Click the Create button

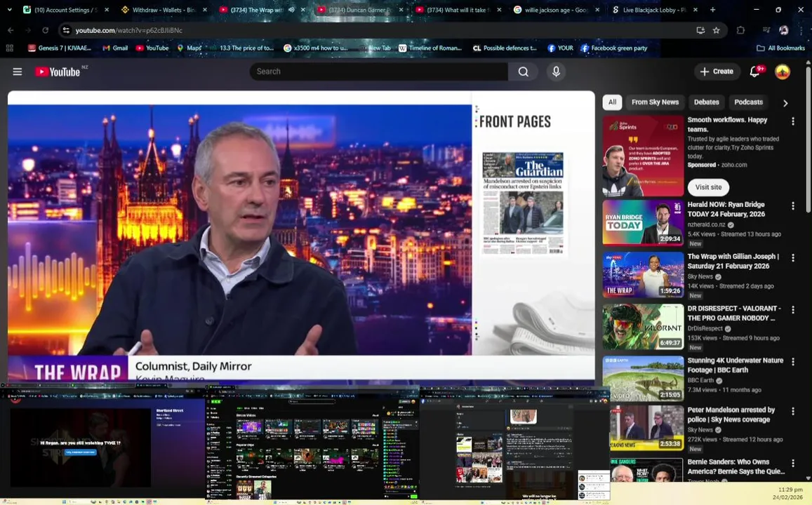point(717,72)
